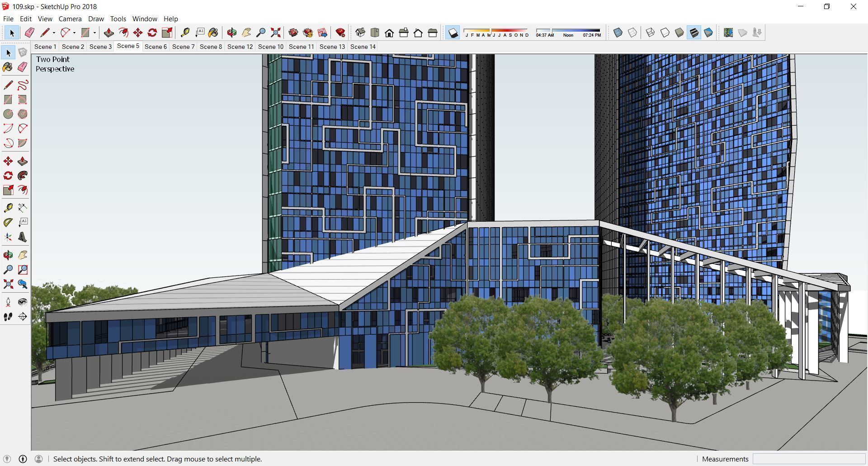The image size is (868, 466).
Task: Enable Monochrome face style
Action: pyautogui.click(x=708, y=33)
